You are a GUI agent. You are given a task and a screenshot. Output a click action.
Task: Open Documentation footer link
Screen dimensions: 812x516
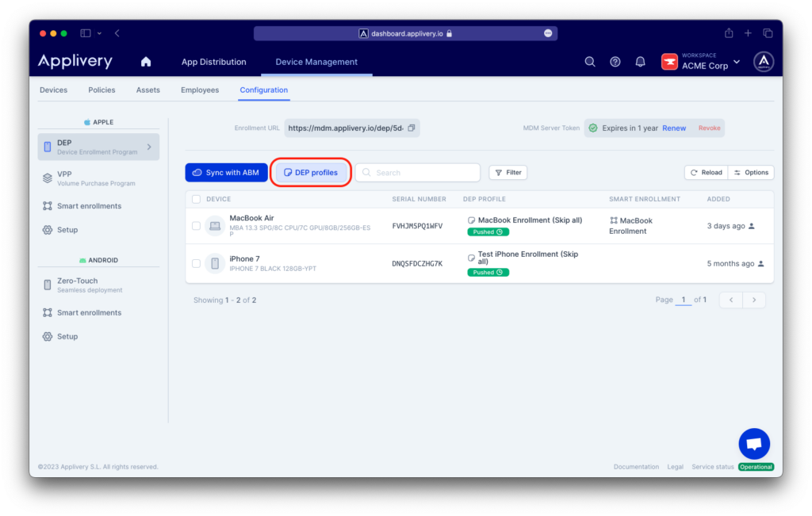(636, 467)
